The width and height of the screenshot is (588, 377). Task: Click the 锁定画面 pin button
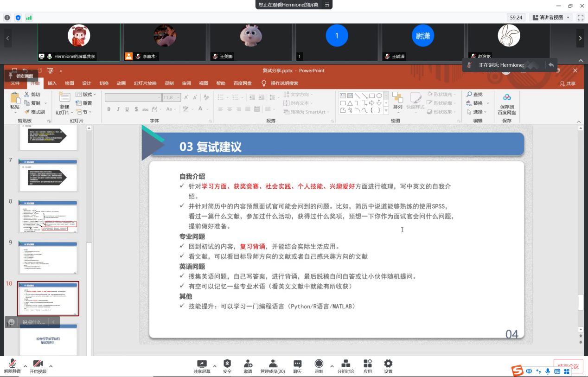click(21, 76)
